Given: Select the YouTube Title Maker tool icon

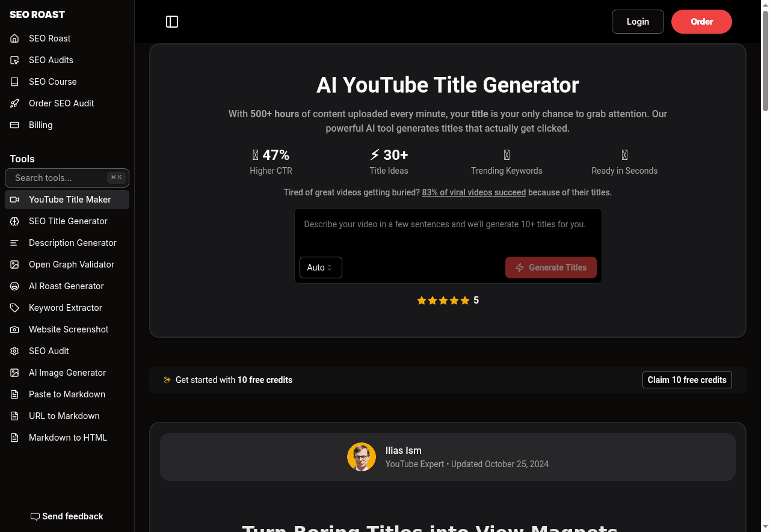Looking at the screenshot, I should click(x=14, y=200).
